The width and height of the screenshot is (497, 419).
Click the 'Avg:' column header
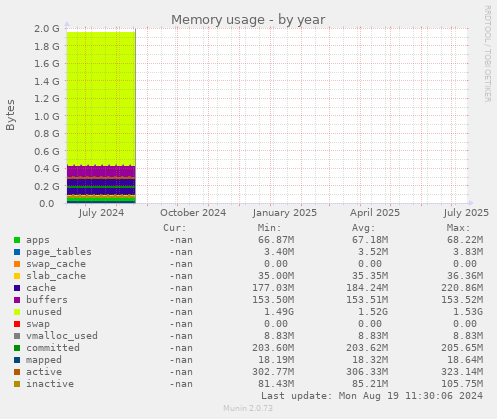click(x=364, y=228)
